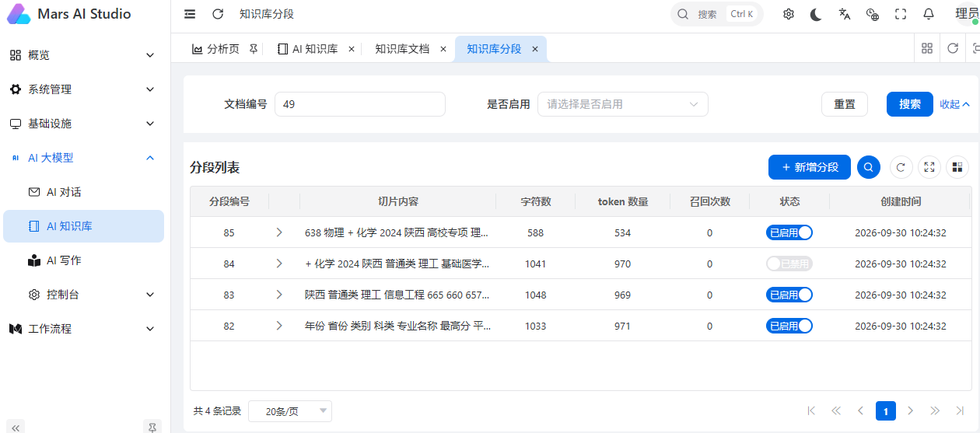
Task: Go to the last page
Action: [x=960, y=410]
